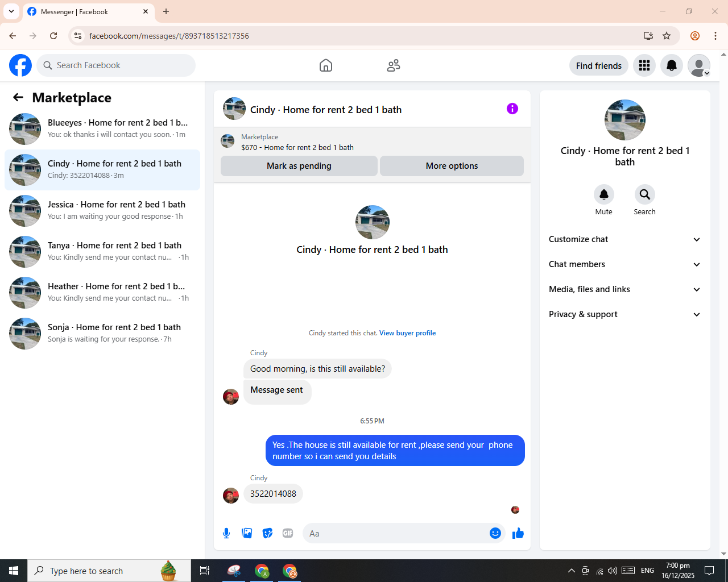The width and height of the screenshot is (728, 582).
Task: Click the 'Good morning, is this still available?' message
Action: pos(317,369)
